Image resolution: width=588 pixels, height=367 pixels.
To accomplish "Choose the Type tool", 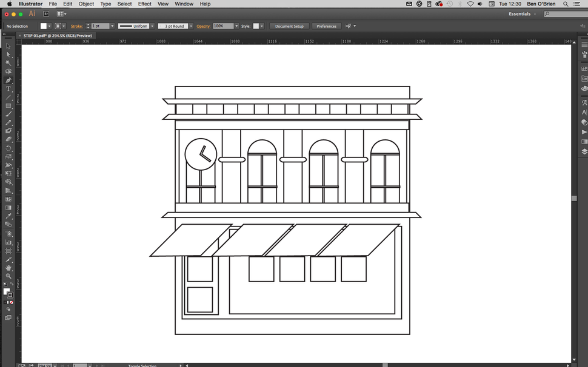I will click(x=8, y=88).
